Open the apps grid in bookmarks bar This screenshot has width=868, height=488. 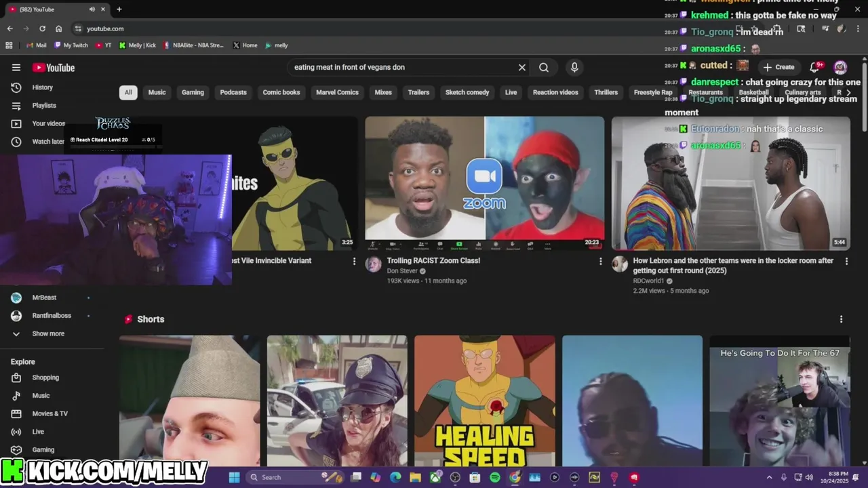tap(9, 45)
